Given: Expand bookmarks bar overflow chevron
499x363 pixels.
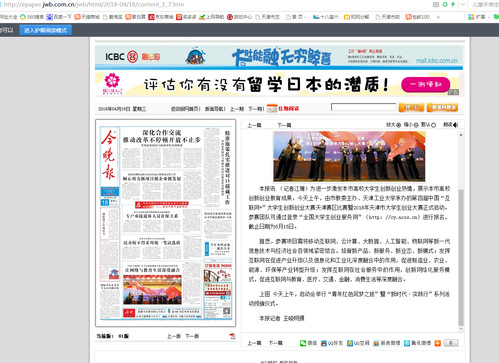Looking at the screenshot, I should tap(438, 17).
